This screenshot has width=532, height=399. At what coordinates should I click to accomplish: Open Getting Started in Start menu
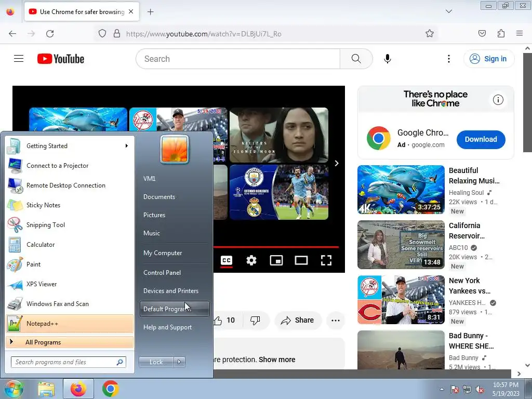pyautogui.click(x=70, y=146)
